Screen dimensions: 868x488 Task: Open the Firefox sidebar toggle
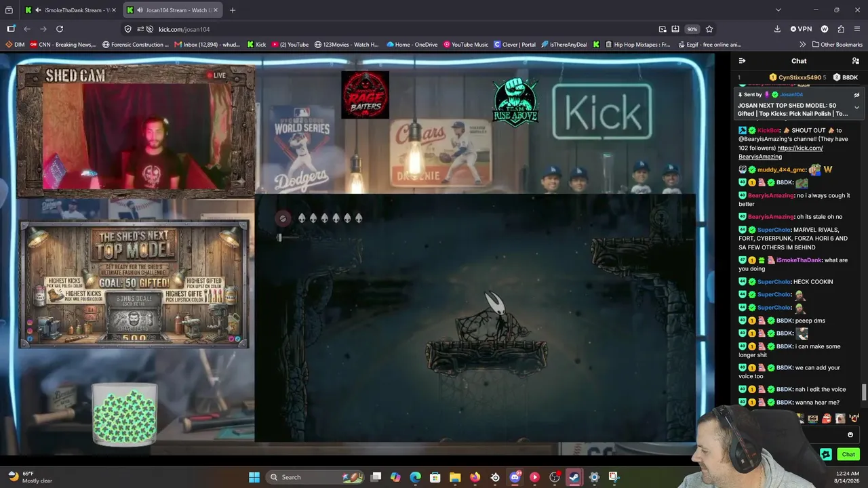(11, 29)
